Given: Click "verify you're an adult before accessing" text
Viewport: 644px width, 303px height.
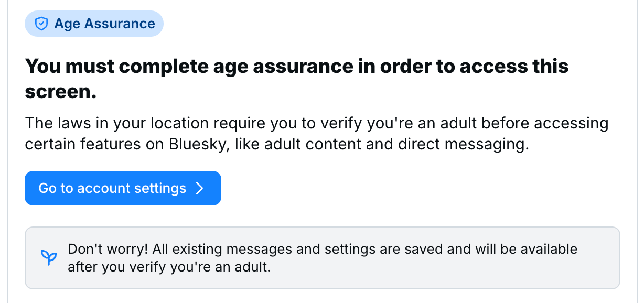Looking at the screenshot, I should coord(456,124).
